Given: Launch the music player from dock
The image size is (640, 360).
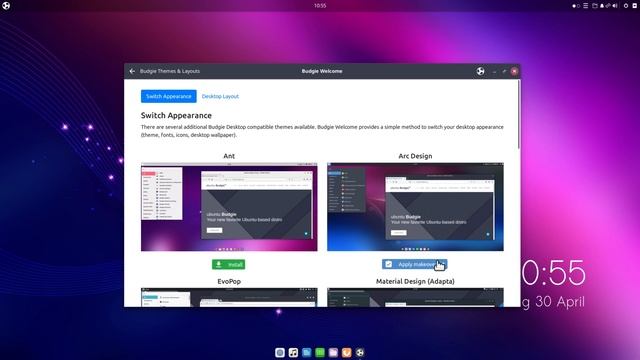Looking at the screenshot, I should coord(293,352).
